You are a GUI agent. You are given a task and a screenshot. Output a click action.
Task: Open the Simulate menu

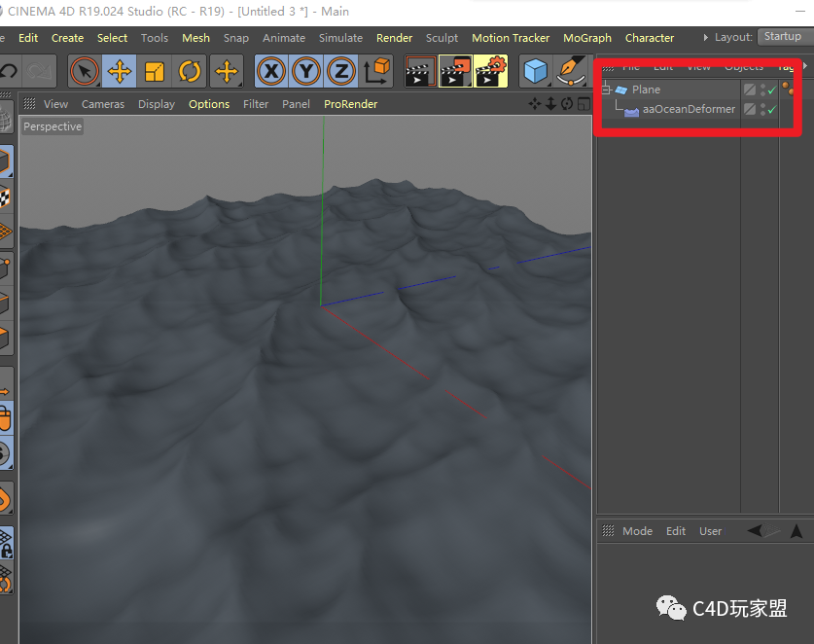tap(340, 38)
